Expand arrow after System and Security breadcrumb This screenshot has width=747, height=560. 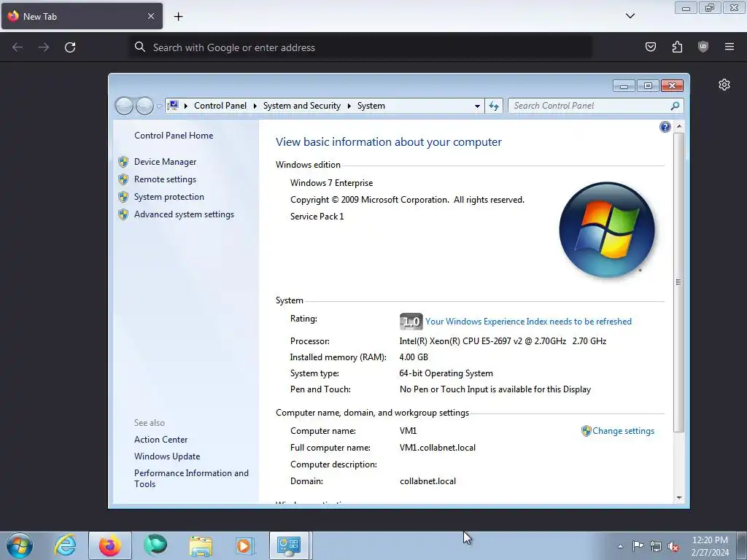pos(349,106)
